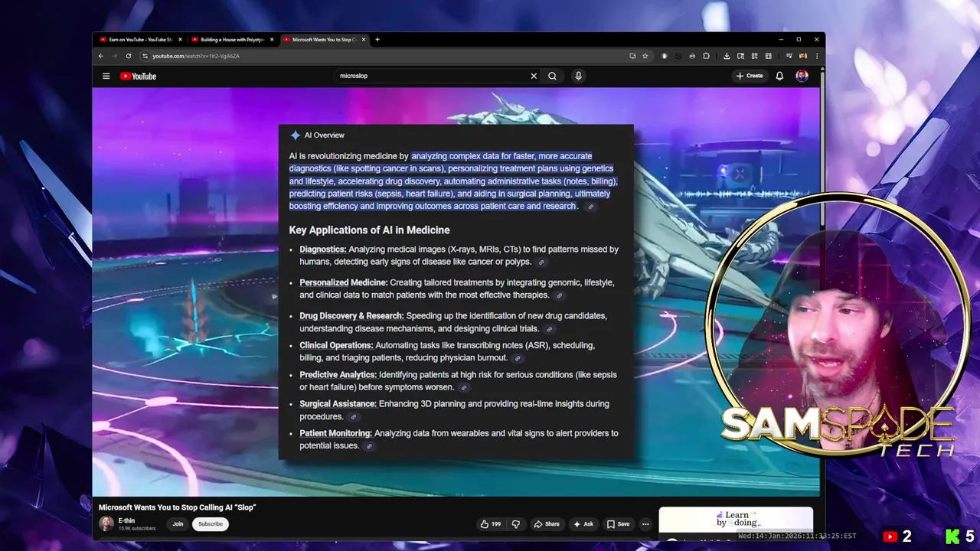This screenshot has height=551, width=980.
Task: Click the glasses extension icon in toolbar
Action: (x=692, y=56)
